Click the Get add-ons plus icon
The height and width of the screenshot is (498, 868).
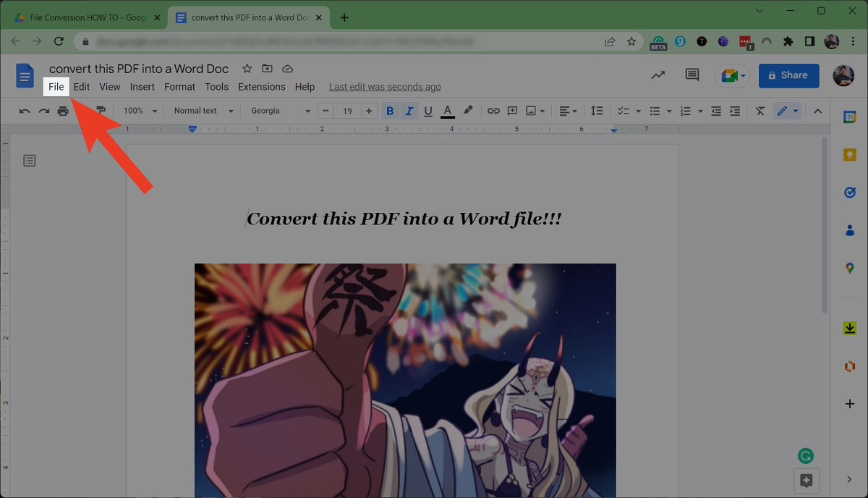point(850,403)
